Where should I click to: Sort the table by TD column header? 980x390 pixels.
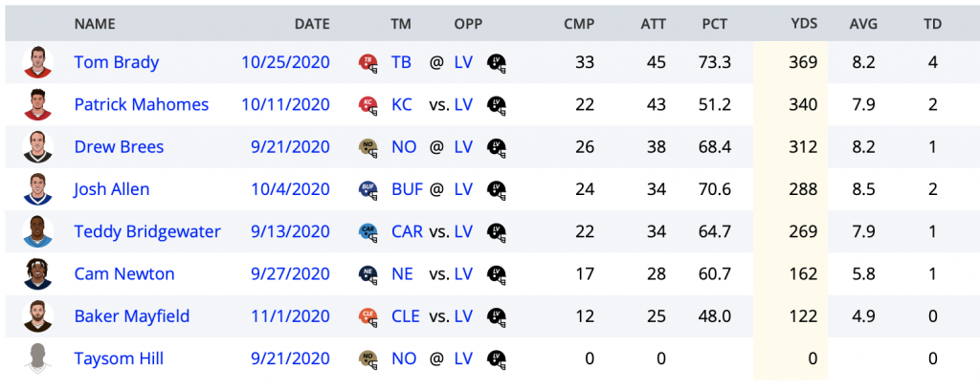point(932,24)
